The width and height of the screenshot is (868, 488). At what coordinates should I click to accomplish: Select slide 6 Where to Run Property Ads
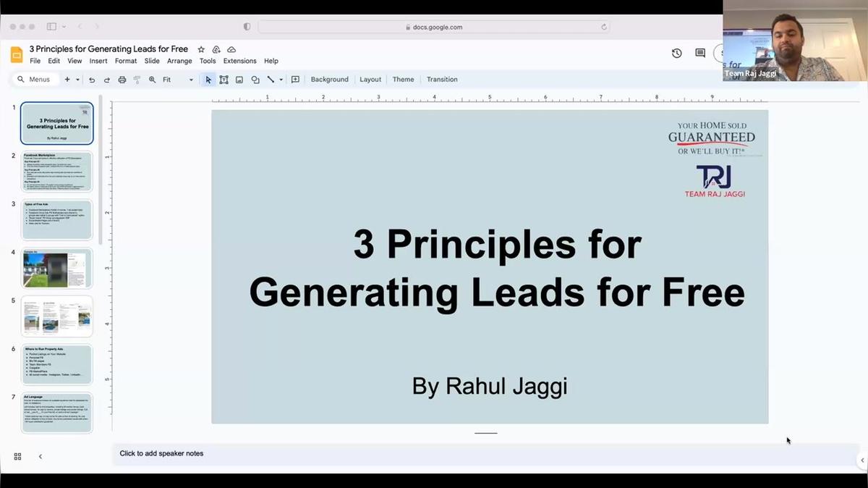[x=57, y=365]
